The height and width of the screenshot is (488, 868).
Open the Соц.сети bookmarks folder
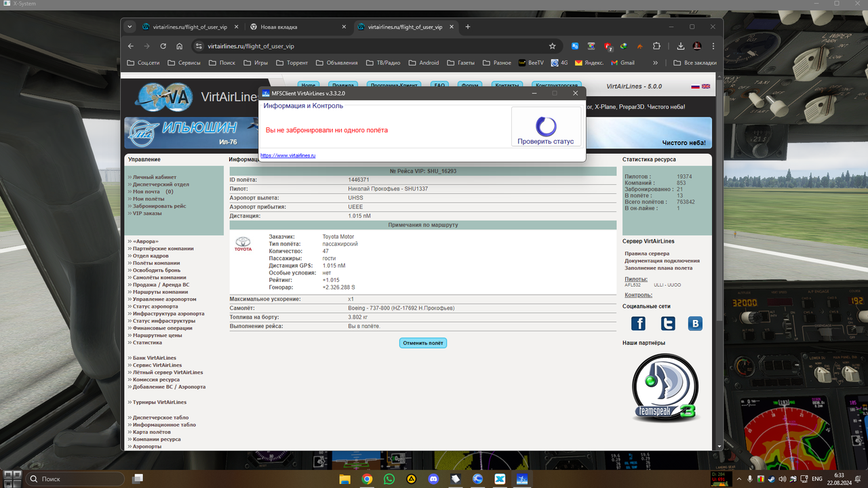143,62
